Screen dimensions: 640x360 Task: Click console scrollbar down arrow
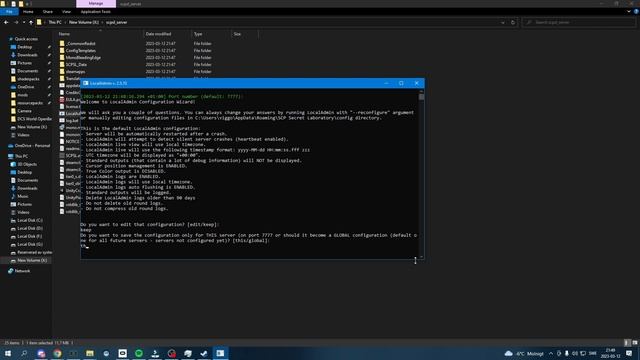click(x=421, y=257)
